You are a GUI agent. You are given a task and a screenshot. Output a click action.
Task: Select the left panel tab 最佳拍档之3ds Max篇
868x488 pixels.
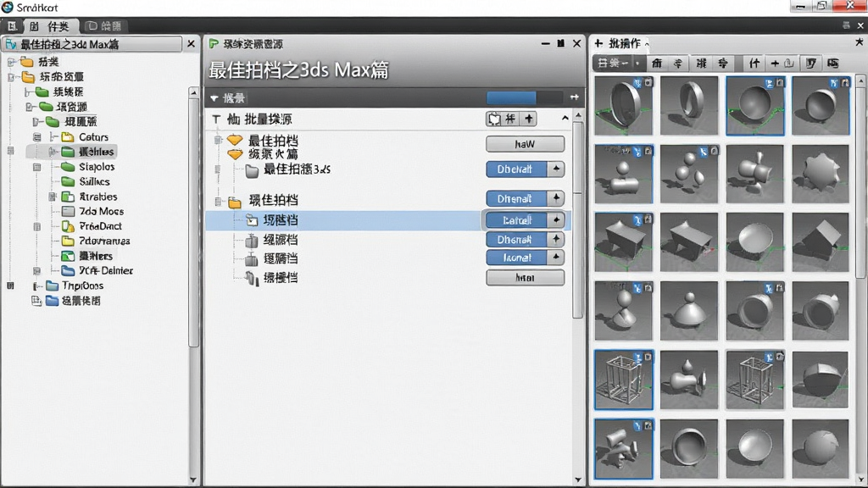click(x=92, y=44)
